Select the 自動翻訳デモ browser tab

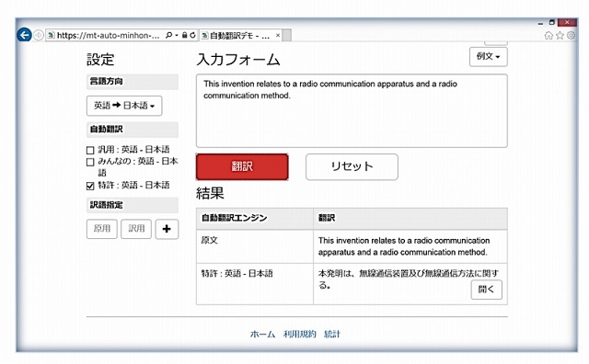[240, 35]
